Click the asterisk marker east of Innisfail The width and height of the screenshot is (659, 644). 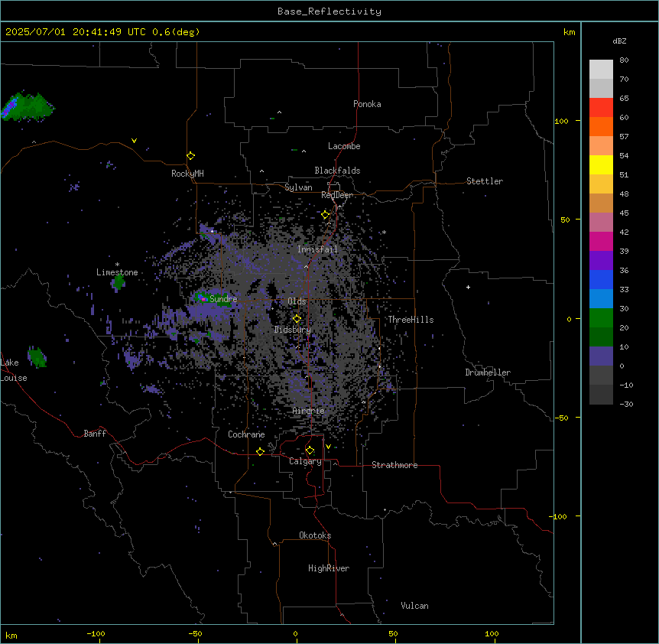[384, 233]
